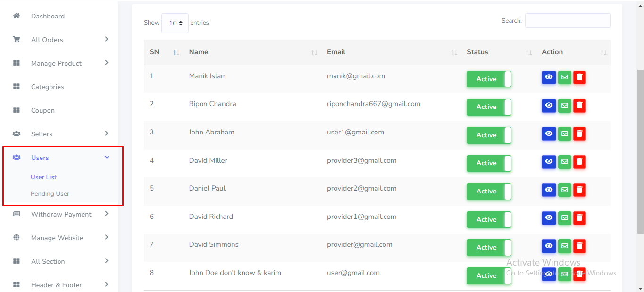Click the Search input field
644x292 pixels.
(567, 21)
